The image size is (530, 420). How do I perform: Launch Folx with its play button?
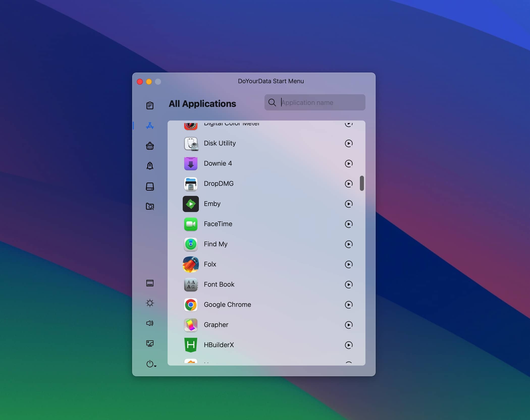coord(349,264)
